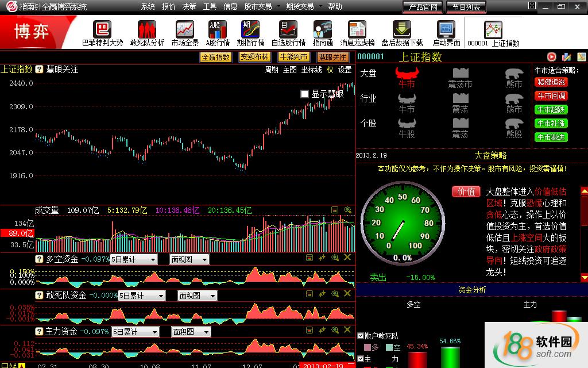Screen dimensions: 588x368
Task: Enable the 显示慧眼 checkbox
Action: point(305,94)
